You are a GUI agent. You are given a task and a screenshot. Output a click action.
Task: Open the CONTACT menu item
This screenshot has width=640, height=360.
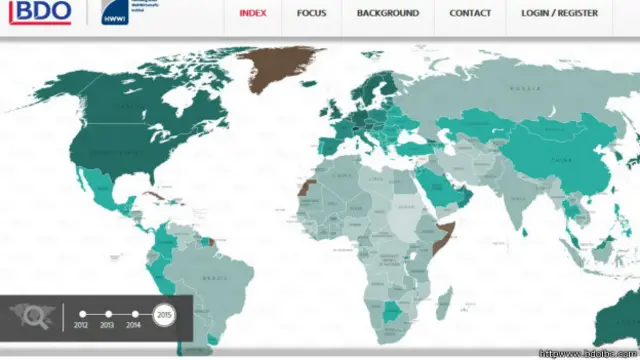[x=470, y=13]
